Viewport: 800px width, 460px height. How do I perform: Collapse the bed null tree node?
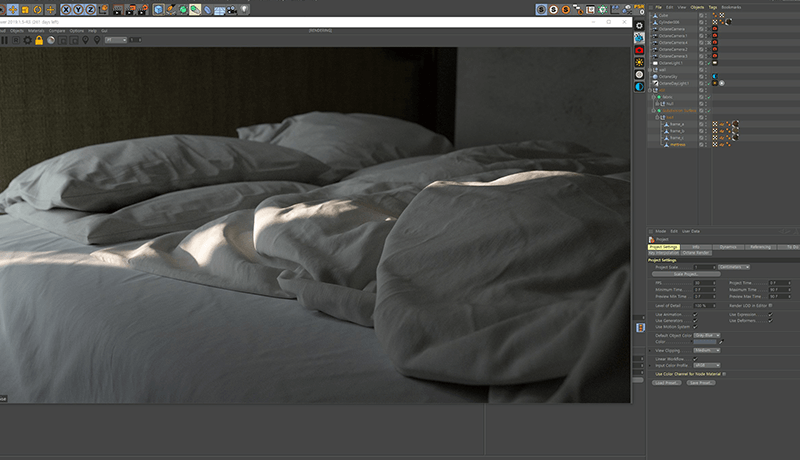click(657, 117)
